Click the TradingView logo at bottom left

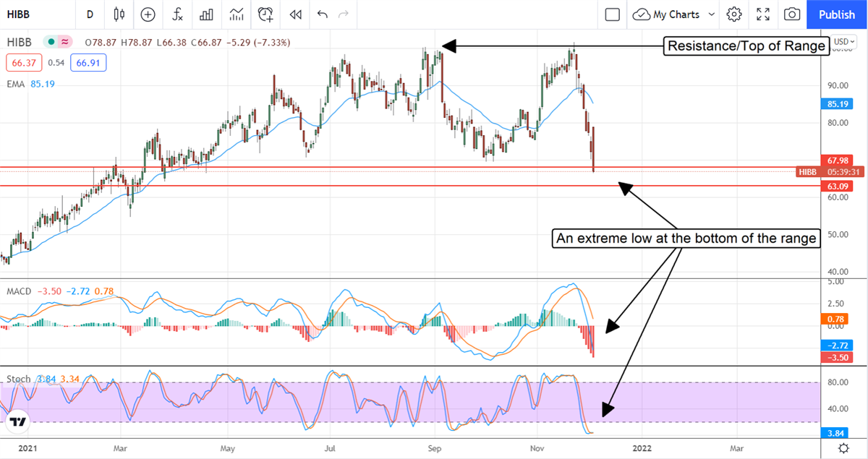point(18,421)
